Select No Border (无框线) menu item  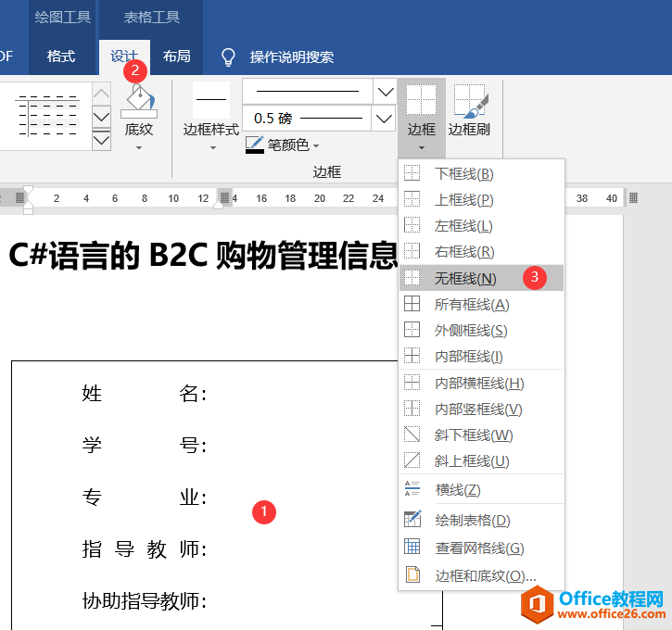465,278
